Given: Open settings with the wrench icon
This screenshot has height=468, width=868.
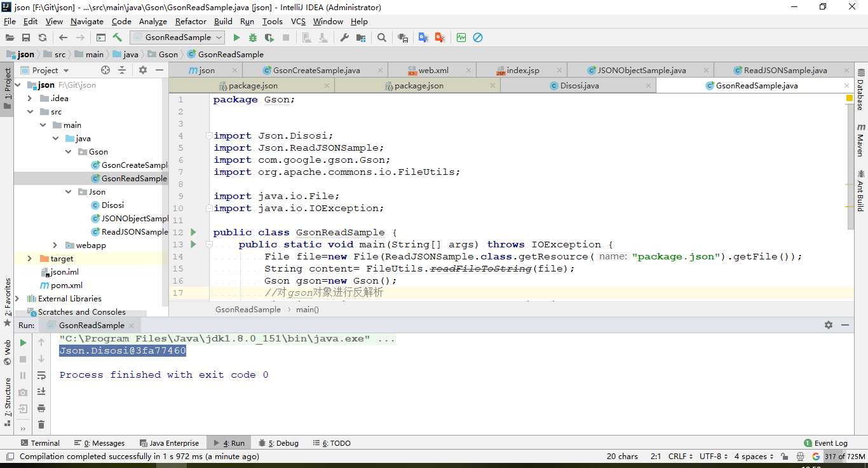Looking at the screenshot, I should coord(344,38).
